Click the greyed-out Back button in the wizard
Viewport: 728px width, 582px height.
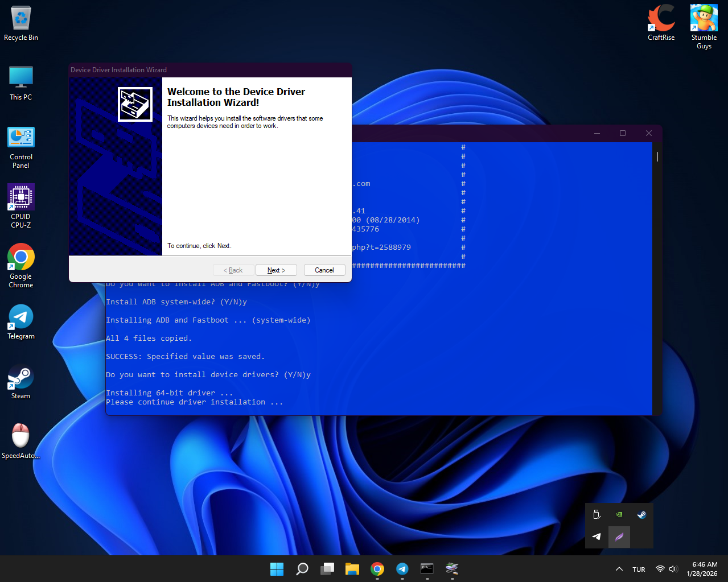[233, 270]
